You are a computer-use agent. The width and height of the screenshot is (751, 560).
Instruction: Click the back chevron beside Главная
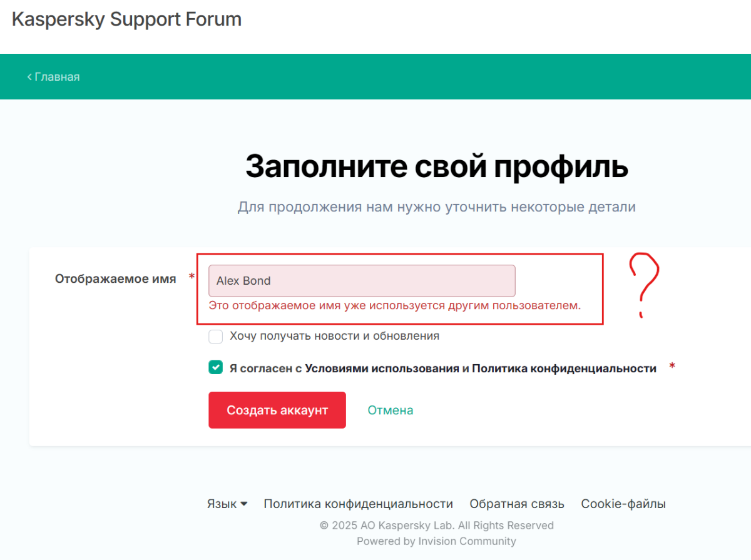click(29, 77)
